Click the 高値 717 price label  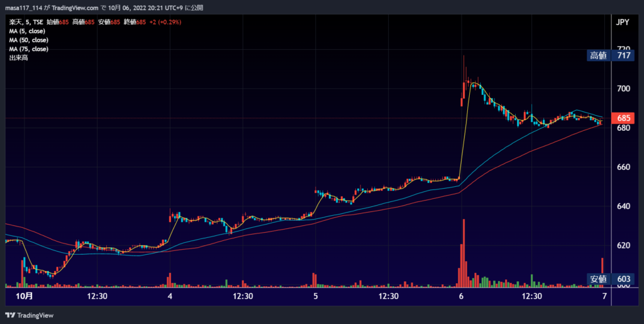[x=610, y=55]
